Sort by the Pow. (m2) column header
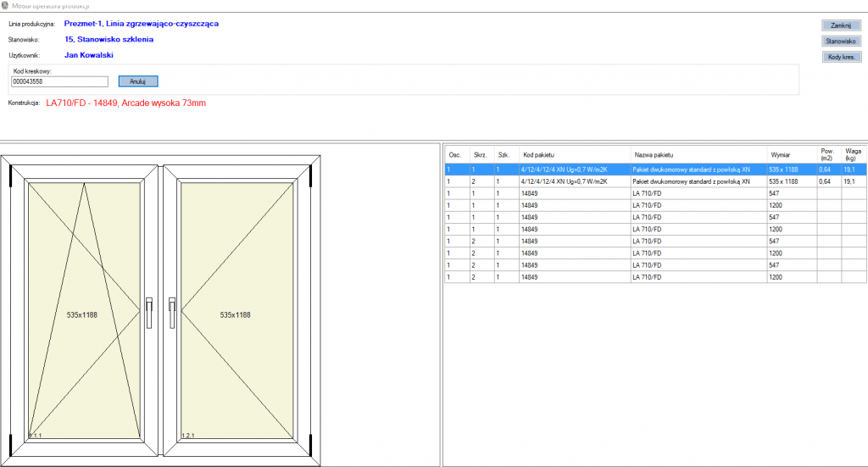Viewport: 868px width, 467px height. 829,155
